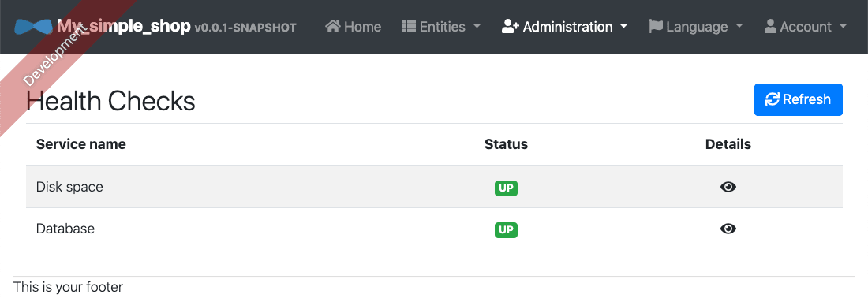Expand the Administration dropdown caret

coord(624,26)
